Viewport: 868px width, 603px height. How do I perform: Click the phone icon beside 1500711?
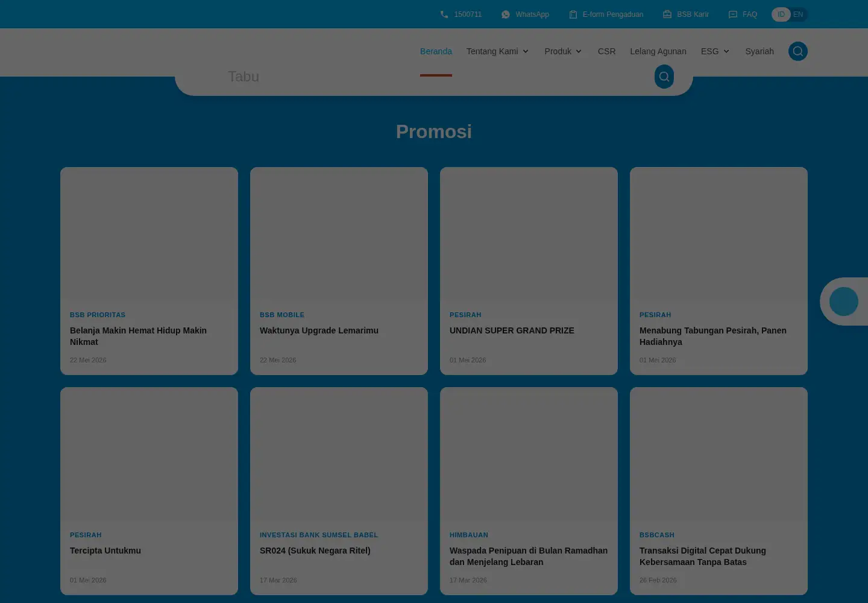click(x=444, y=14)
